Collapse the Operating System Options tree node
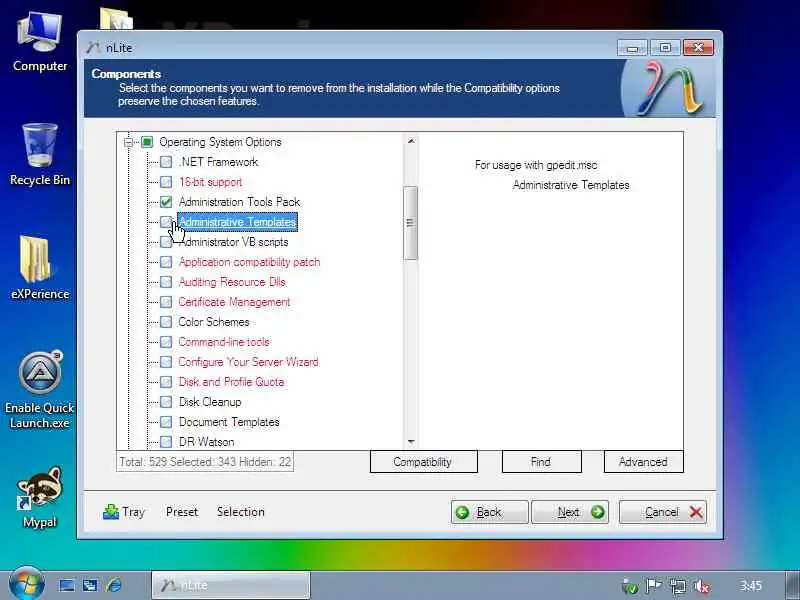Image resolution: width=800 pixels, height=600 pixels. [x=129, y=142]
